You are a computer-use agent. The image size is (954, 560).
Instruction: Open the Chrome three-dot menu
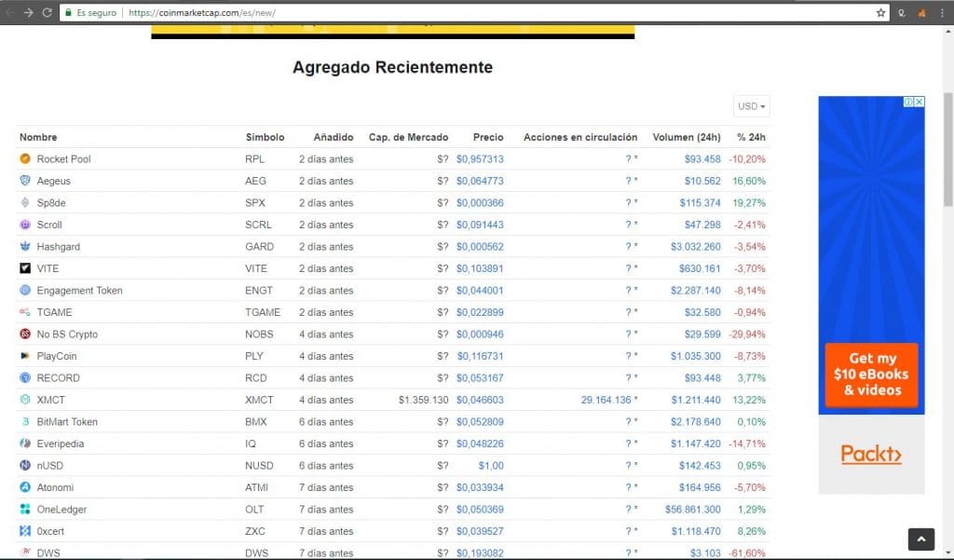(x=942, y=12)
